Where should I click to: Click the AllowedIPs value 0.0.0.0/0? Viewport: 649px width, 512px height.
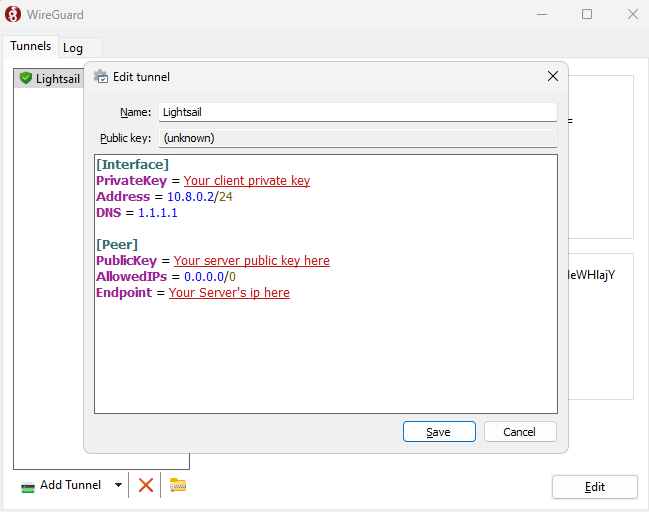[210, 276]
